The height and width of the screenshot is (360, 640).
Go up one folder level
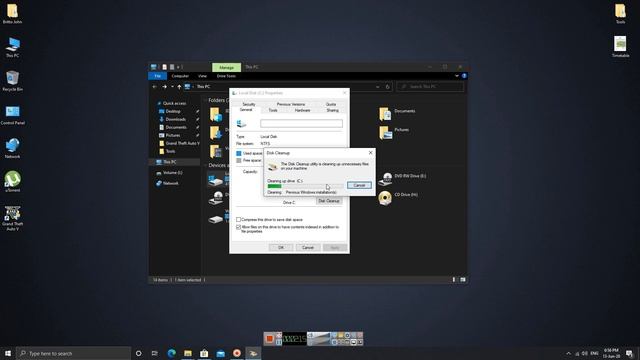[179, 87]
